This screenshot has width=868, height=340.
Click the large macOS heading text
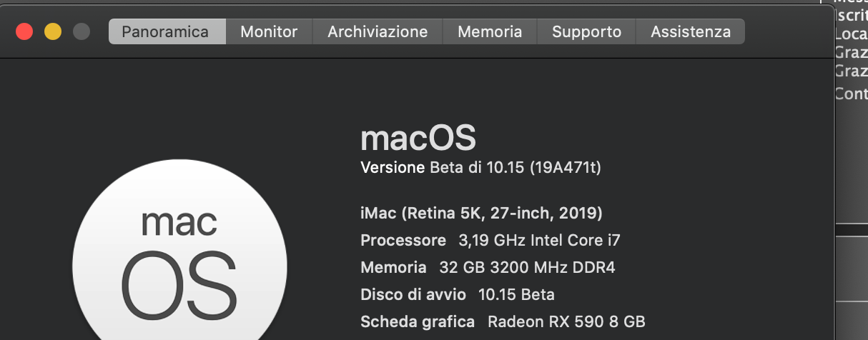418,138
